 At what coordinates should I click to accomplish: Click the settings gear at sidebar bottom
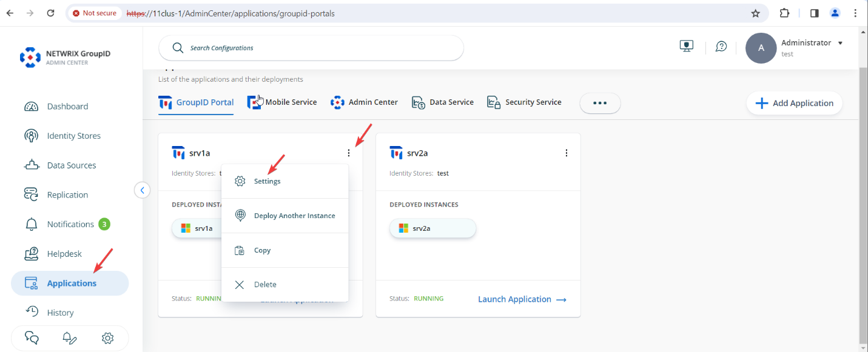point(107,337)
